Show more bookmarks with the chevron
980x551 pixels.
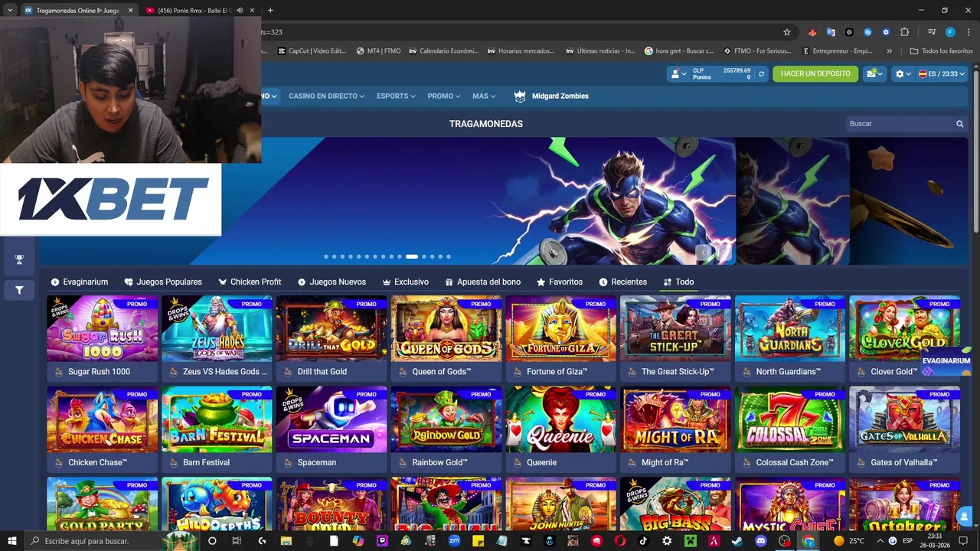tap(889, 51)
